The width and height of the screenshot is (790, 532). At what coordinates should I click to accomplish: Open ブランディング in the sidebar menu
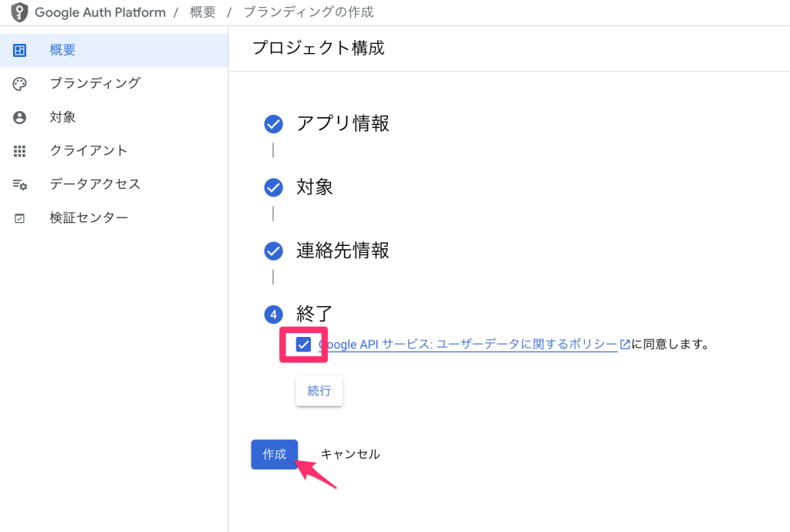[x=114, y=83]
